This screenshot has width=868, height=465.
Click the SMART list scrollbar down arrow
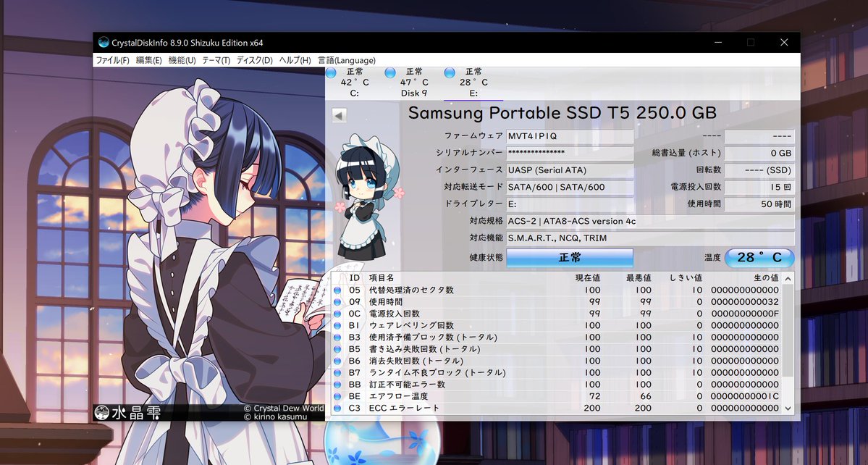(788, 409)
